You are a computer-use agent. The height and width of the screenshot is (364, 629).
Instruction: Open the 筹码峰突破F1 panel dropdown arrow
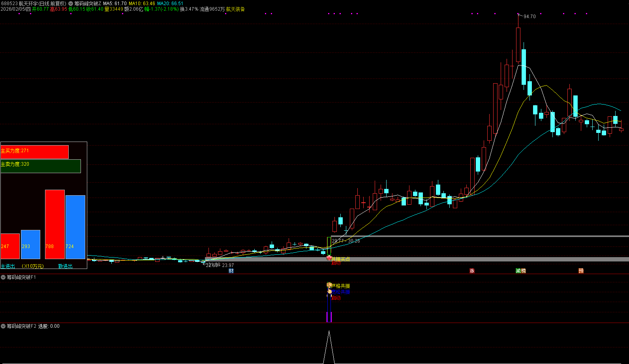(3, 277)
